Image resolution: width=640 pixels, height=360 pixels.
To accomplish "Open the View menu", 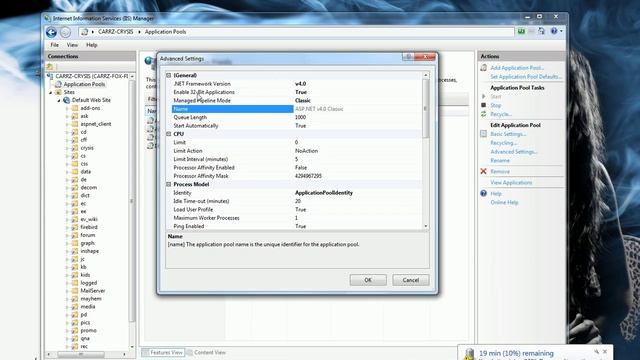I will [x=72, y=45].
